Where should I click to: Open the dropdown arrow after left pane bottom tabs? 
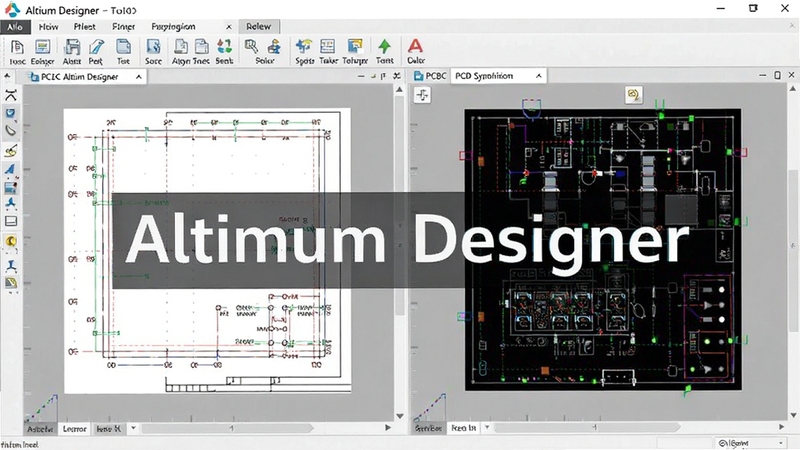point(133,428)
